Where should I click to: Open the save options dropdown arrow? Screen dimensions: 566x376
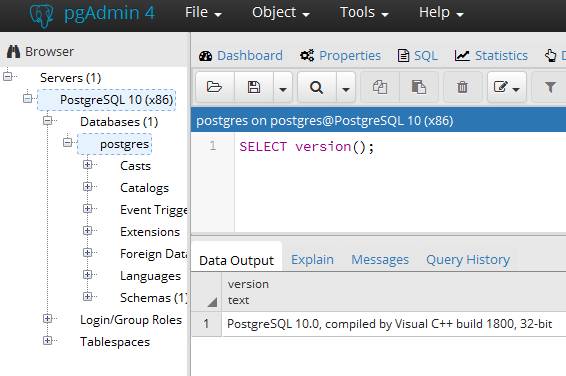coord(283,87)
